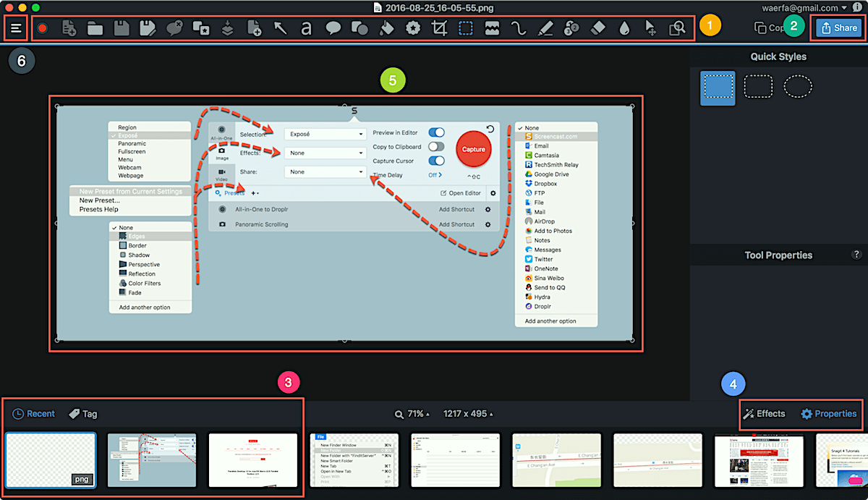This screenshot has height=500, width=868.
Task: Select the Highlighter tool
Action: (545, 29)
